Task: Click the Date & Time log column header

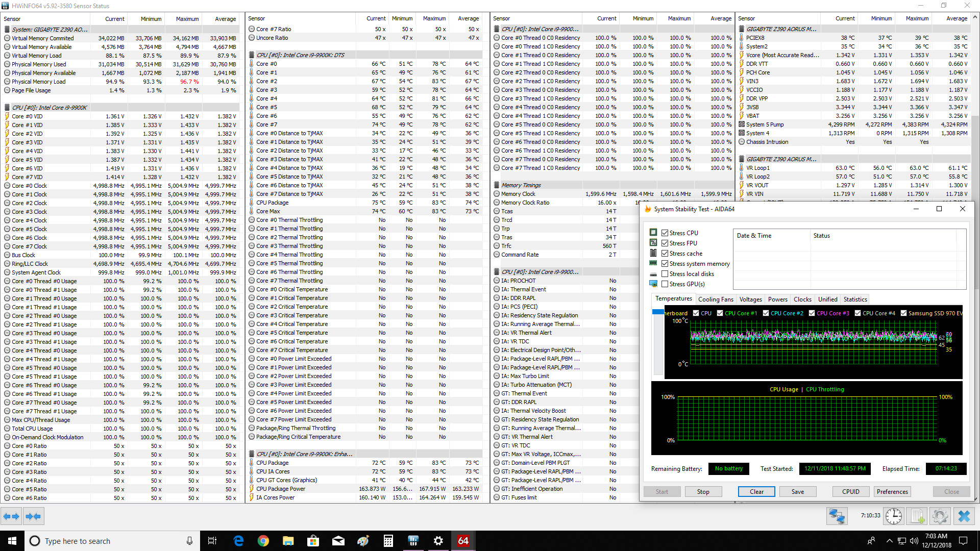Action: 771,236
